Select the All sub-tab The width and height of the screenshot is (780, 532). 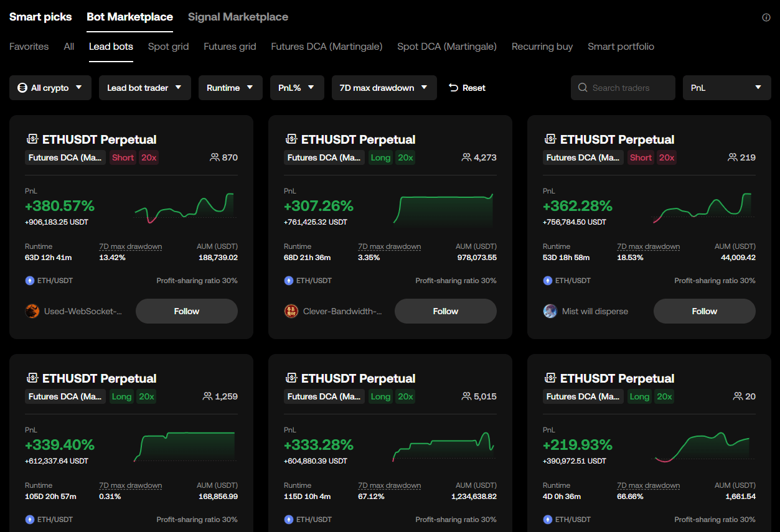coord(69,47)
